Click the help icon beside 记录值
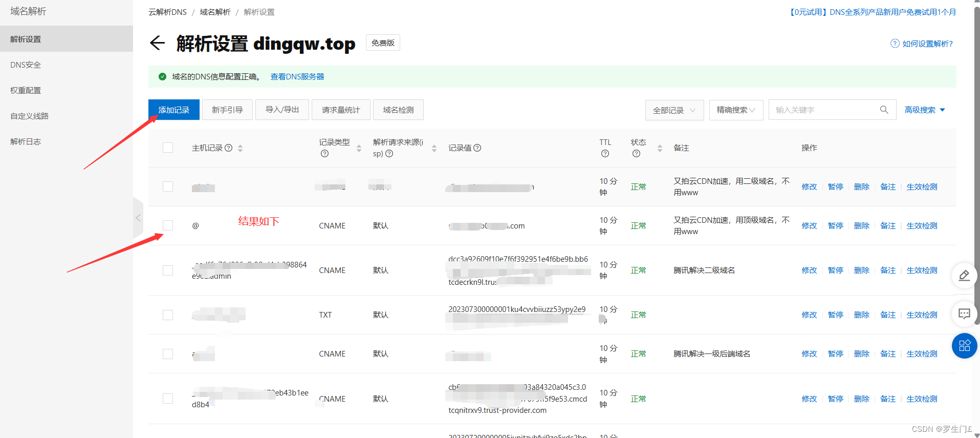 tap(477, 148)
